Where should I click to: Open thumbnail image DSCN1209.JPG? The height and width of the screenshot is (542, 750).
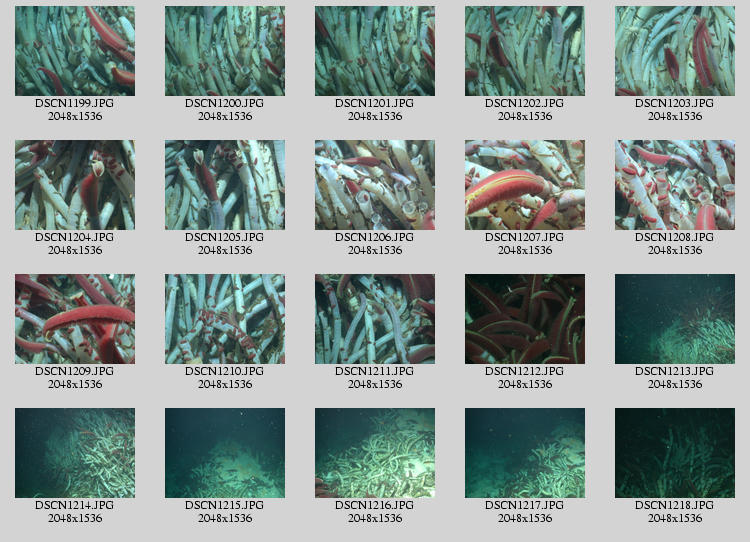[75, 319]
